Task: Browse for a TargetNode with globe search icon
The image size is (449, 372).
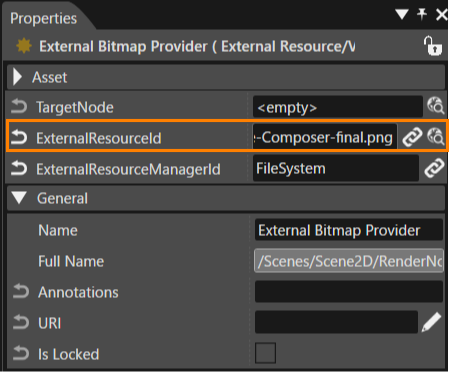Action: point(436,106)
